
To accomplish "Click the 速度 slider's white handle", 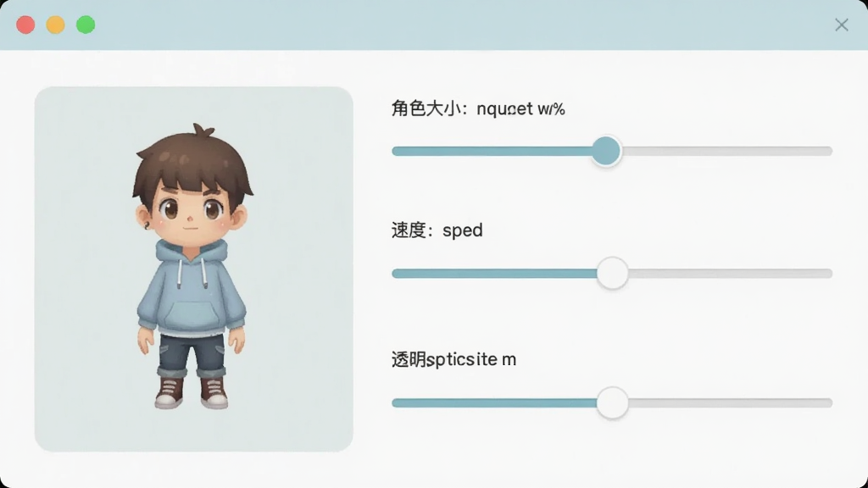I will [612, 273].
